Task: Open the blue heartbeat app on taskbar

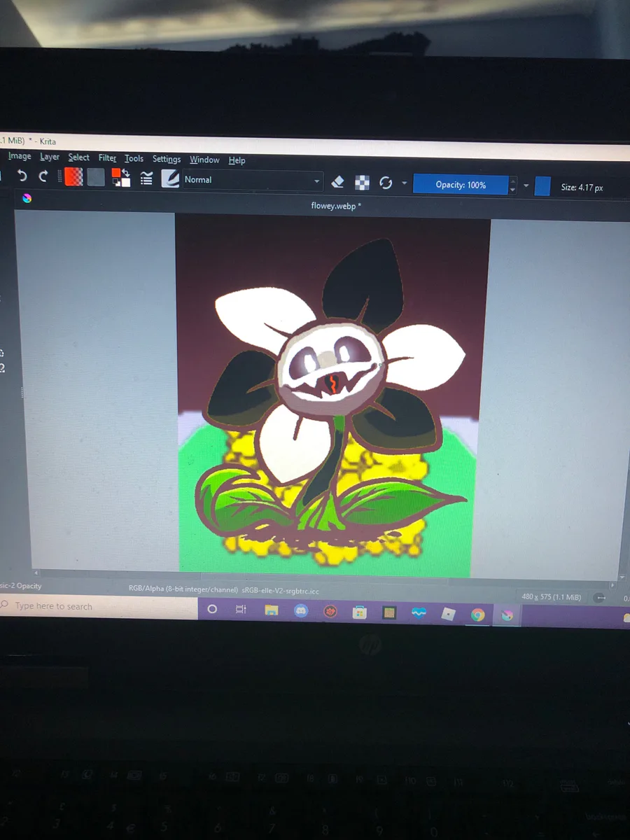Action: click(419, 614)
